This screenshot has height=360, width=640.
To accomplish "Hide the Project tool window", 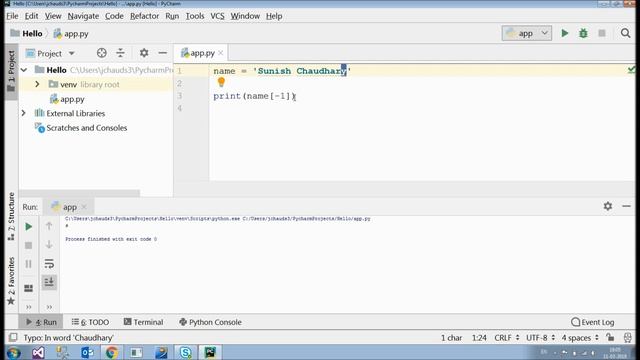I will (162, 53).
